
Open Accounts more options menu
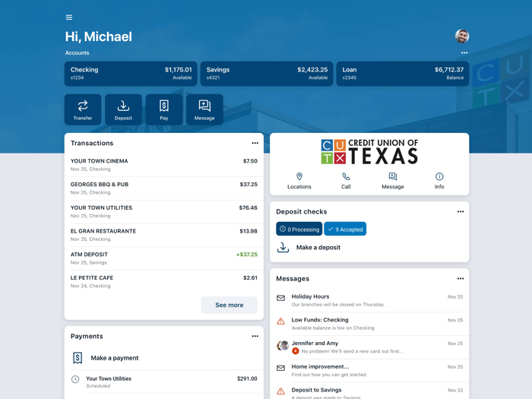(x=464, y=53)
